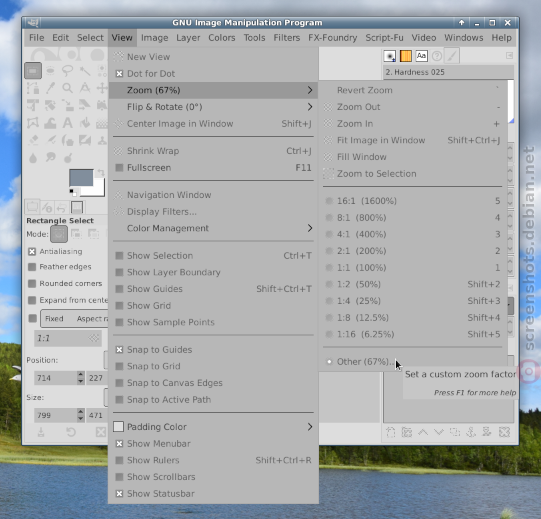This screenshot has width=541, height=519.
Task: Open the 1:1 aspect ratio field menu
Action: coord(94,338)
